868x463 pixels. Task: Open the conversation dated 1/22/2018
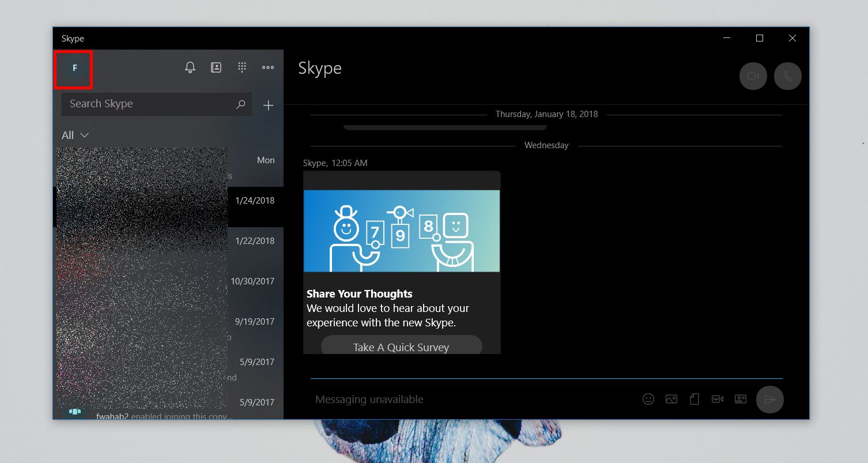tap(168, 247)
